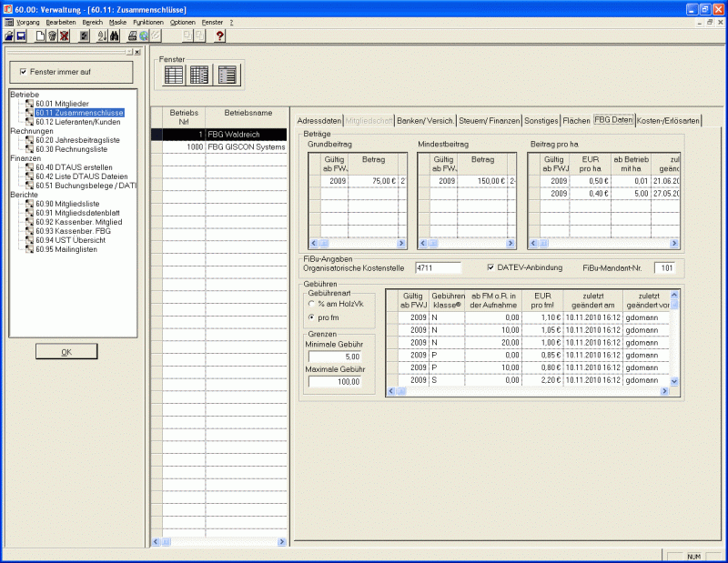Click the save diskette toolbar icon
This screenshot has width=728, height=563.
click(20, 36)
